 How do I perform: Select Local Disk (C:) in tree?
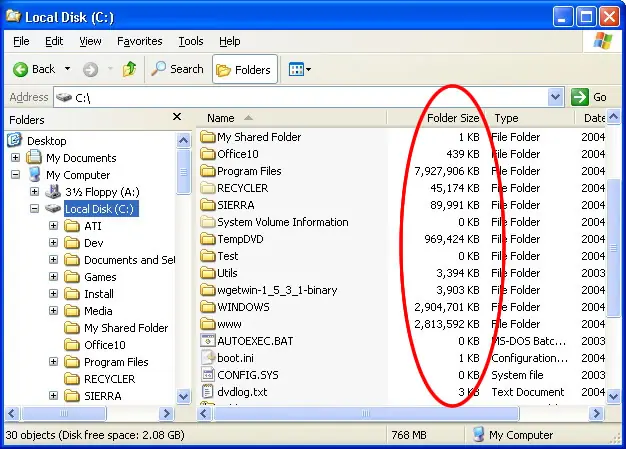click(x=101, y=209)
